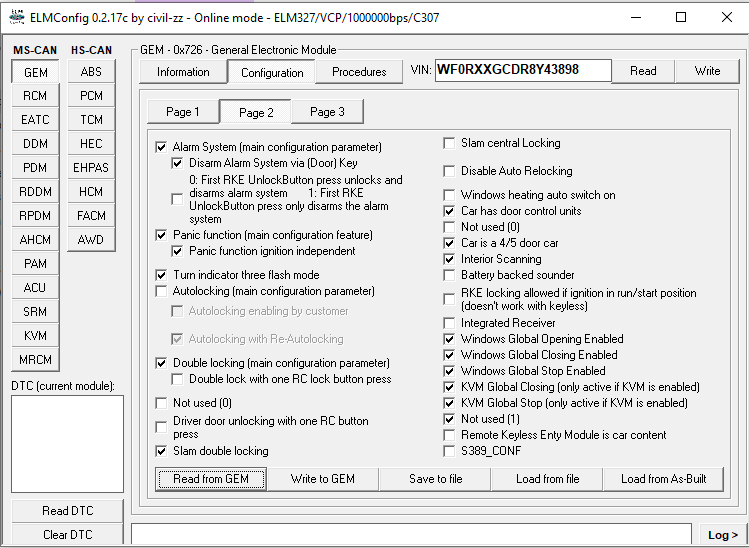Image resolution: width=749 pixels, height=548 pixels.
Task: Toggle Windows Global Opening Enabled
Action: 450,339
